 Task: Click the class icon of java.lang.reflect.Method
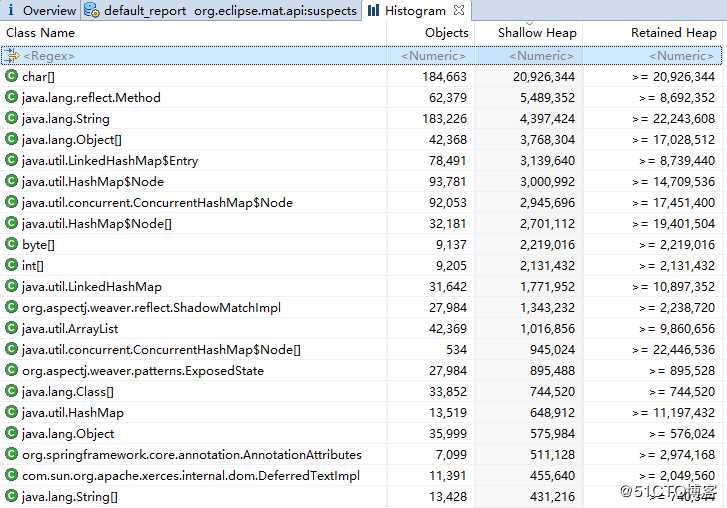point(11,97)
